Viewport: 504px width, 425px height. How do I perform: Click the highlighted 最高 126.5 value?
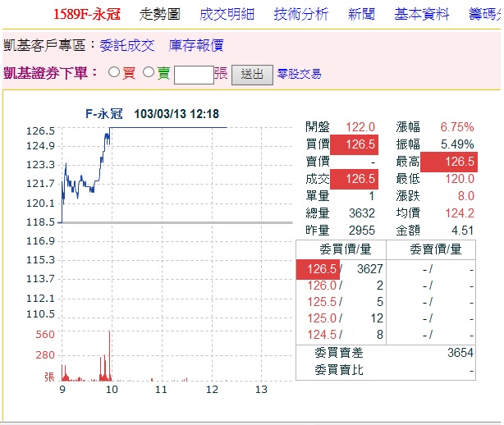(448, 162)
